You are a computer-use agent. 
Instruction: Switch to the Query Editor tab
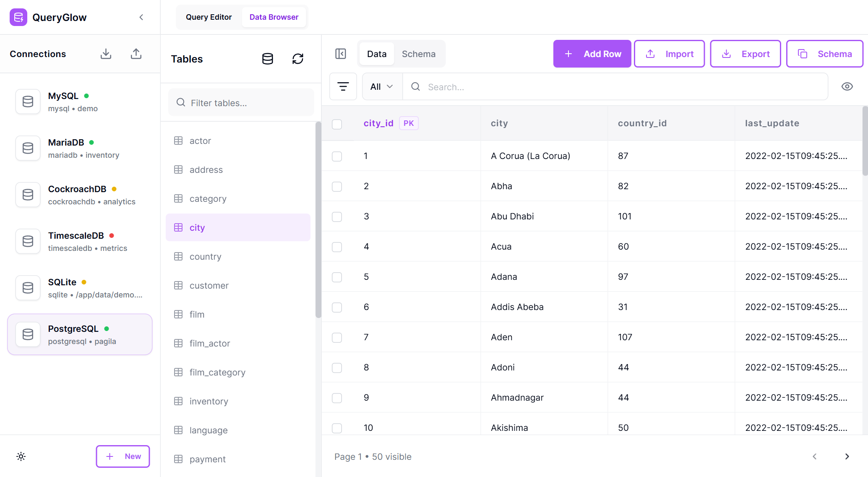[209, 17]
